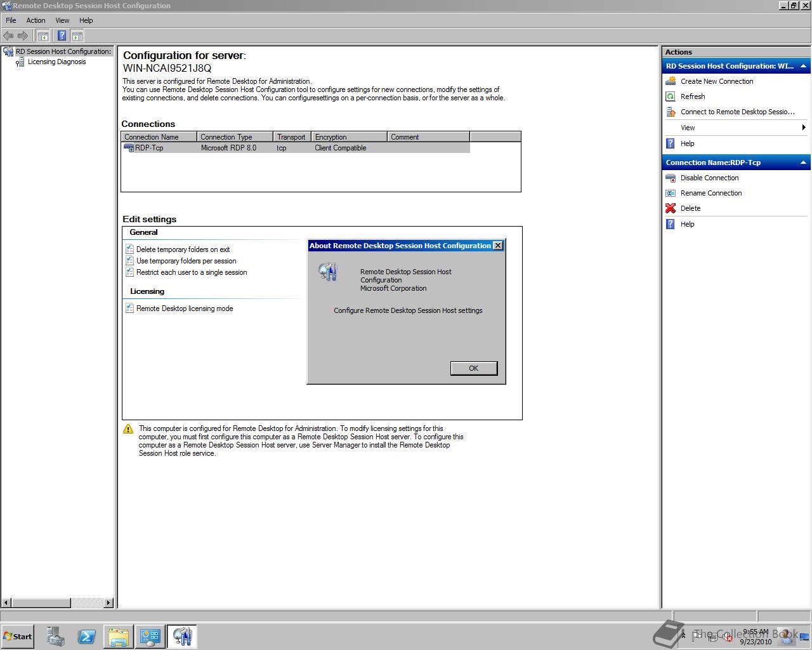Close the About Remote Desktop dialog
The height and width of the screenshot is (650, 812).
click(498, 246)
